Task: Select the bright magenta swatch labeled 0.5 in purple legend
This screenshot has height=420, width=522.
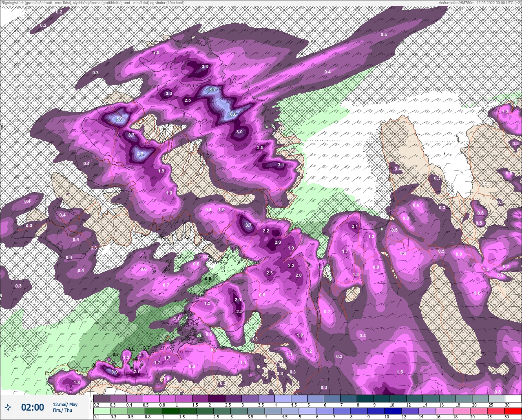Action: click(151, 398)
